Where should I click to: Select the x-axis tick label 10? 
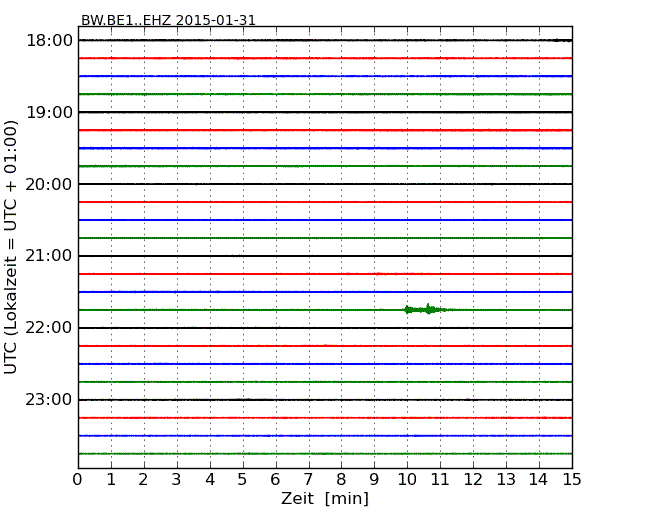pos(407,479)
